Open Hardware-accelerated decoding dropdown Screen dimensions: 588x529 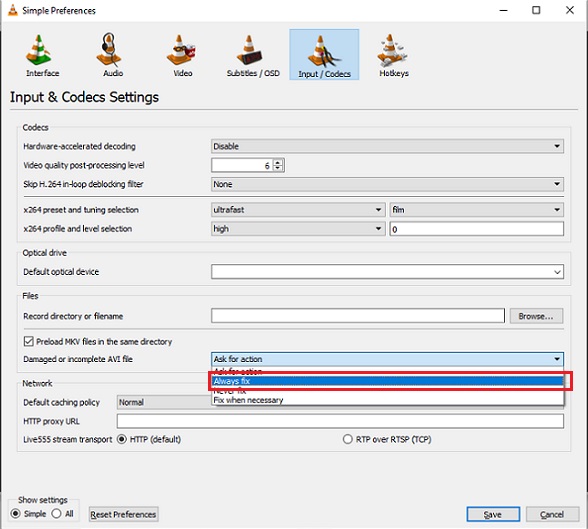387,146
